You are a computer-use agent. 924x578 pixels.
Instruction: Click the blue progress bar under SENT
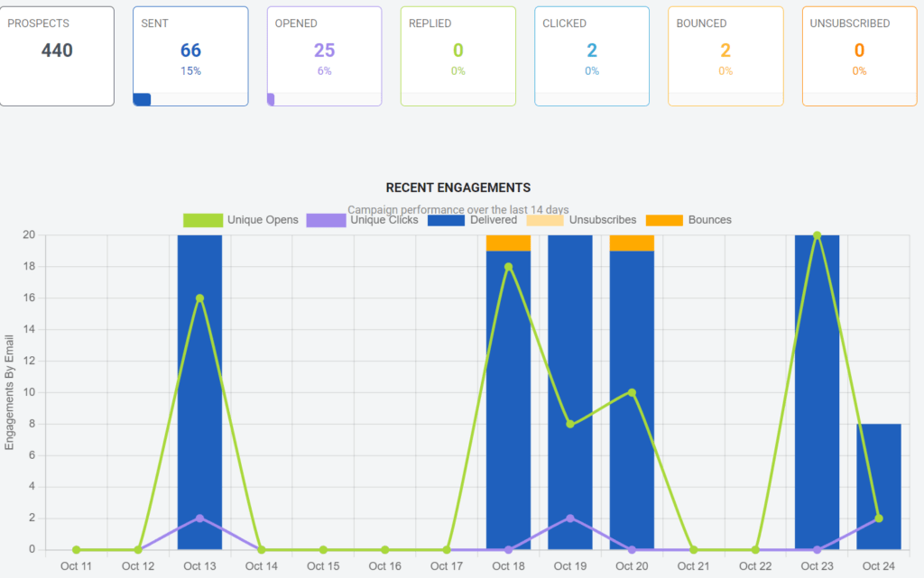pos(143,100)
